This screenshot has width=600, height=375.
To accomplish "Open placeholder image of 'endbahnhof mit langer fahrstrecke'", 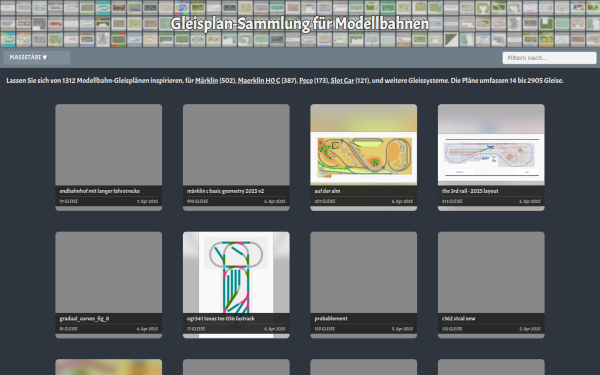I will coord(109,145).
